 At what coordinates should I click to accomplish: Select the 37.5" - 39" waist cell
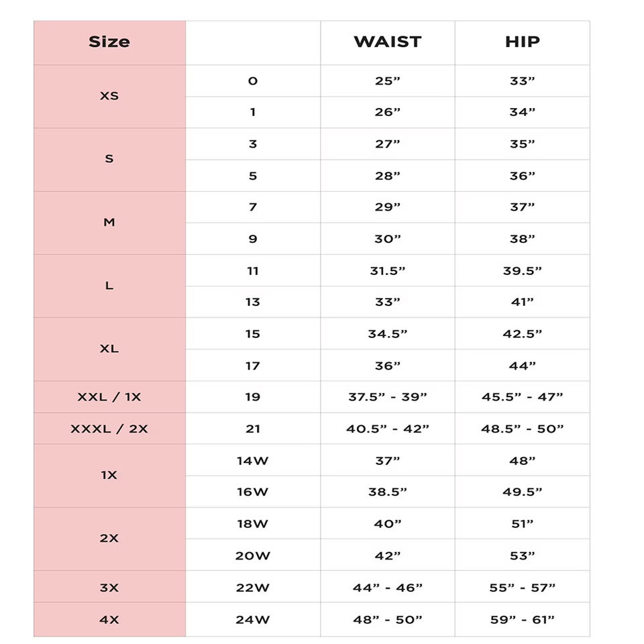coord(388,396)
